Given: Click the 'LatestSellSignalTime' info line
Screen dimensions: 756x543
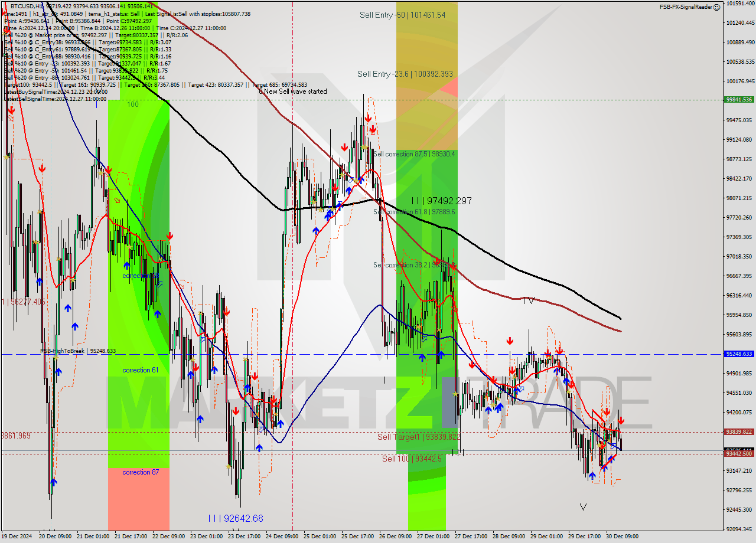Looking at the screenshot, I should (55, 99).
